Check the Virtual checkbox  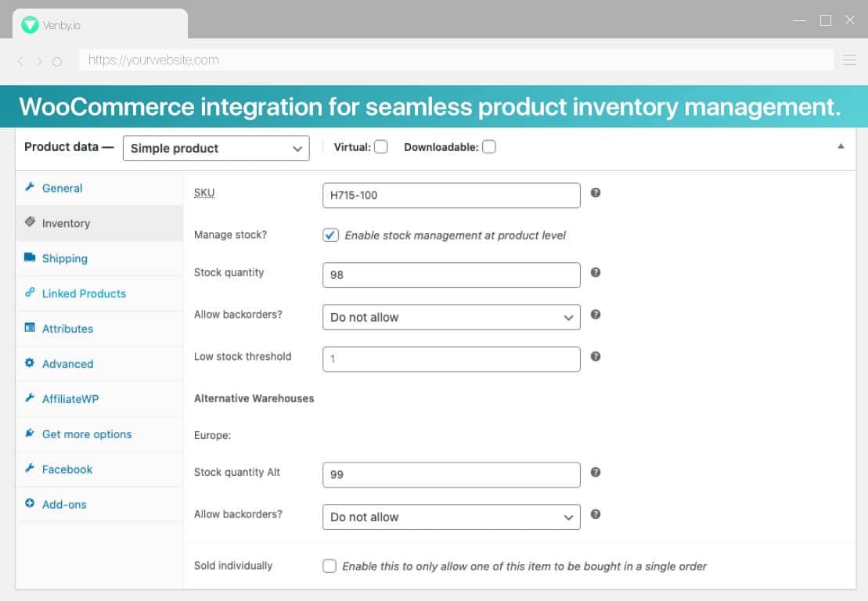click(x=381, y=146)
